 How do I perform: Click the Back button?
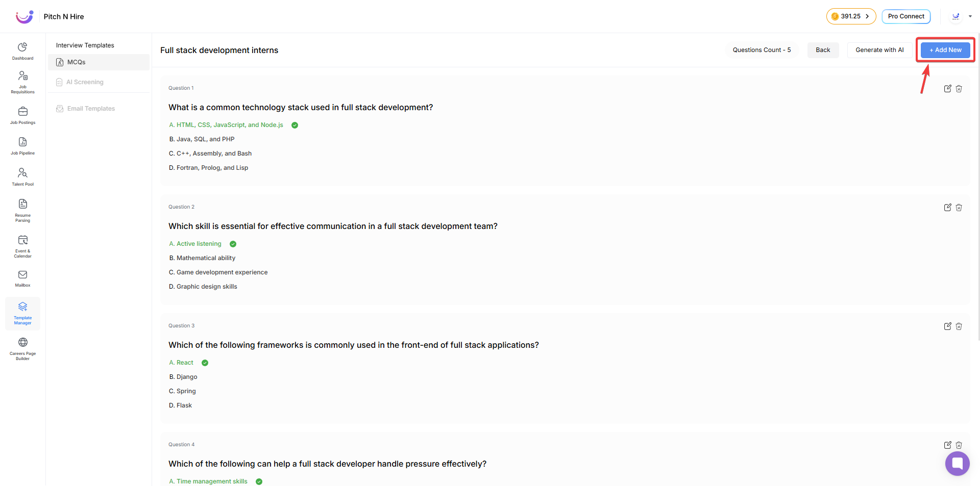pyautogui.click(x=822, y=50)
